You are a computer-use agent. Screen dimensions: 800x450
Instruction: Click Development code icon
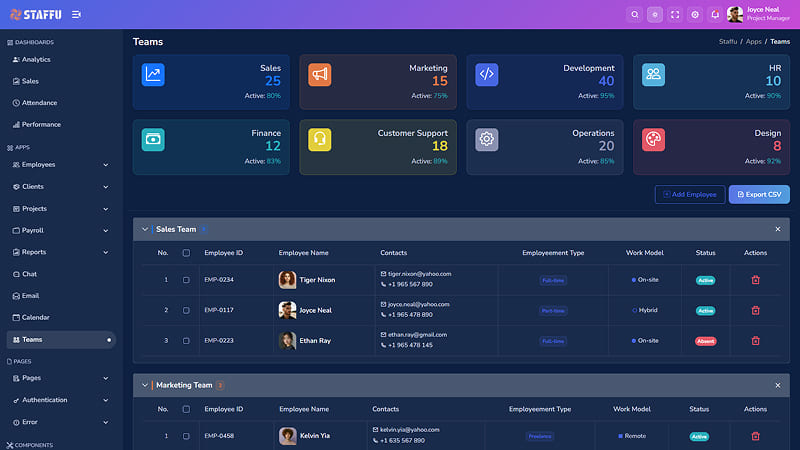pos(487,74)
